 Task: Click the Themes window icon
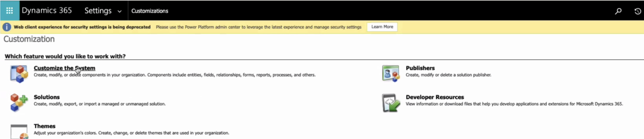tap(19, 132)
